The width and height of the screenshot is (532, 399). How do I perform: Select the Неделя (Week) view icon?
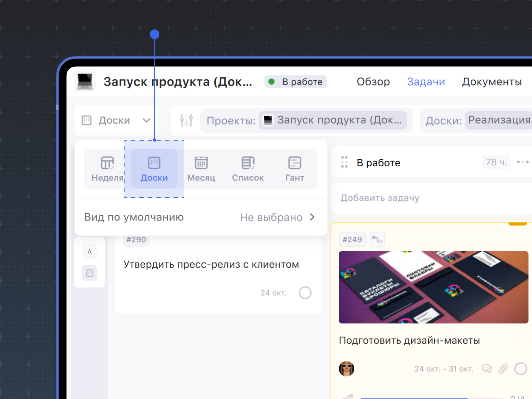coord(107,169)
